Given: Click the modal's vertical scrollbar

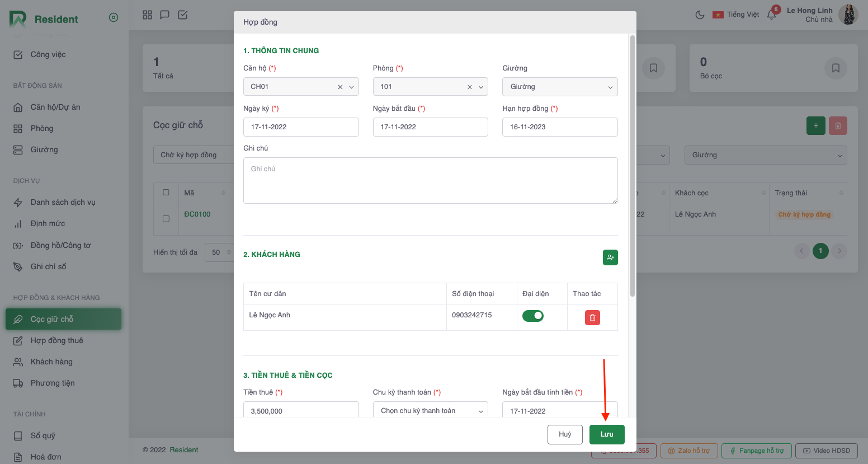Looking at the screenshot, I should point(633,168).
